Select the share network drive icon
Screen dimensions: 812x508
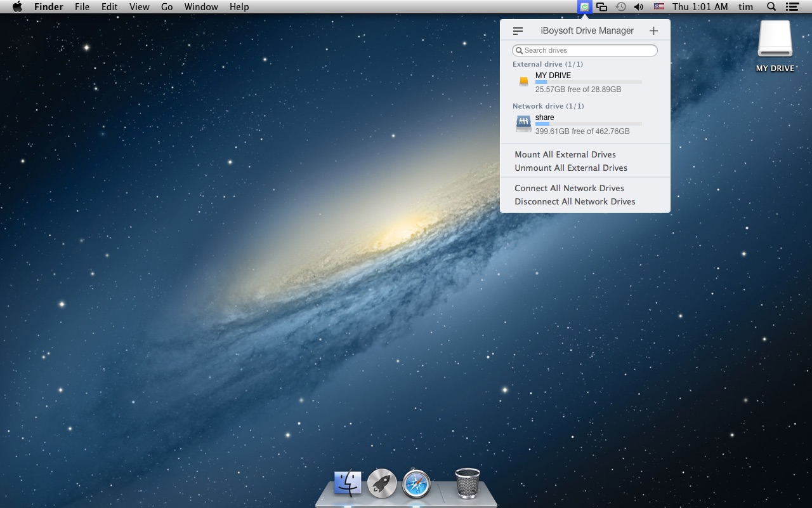[523, 124]
